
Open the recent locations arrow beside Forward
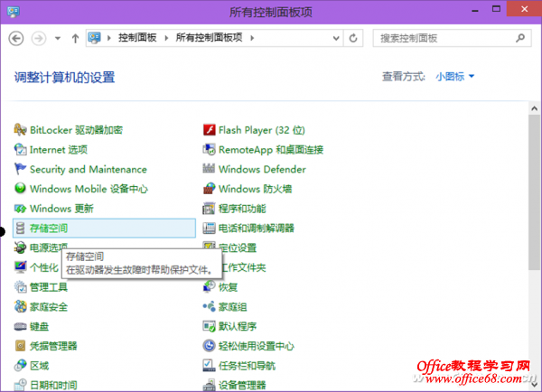click(58, 38)
